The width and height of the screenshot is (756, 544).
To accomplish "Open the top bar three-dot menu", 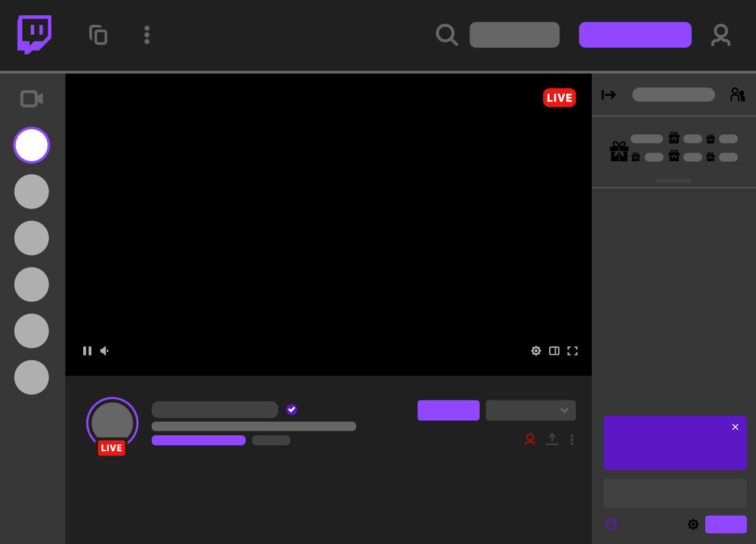I will point(147,35).
